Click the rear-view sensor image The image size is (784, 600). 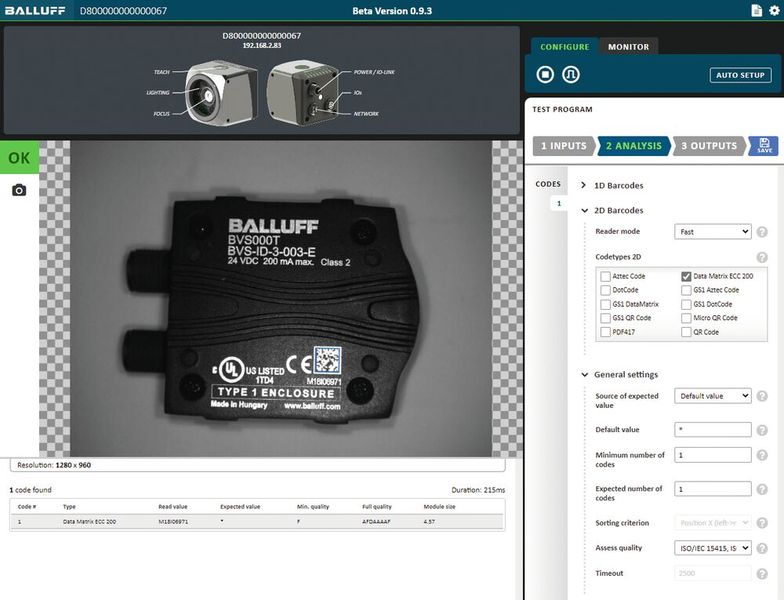(x=302, y=93)
